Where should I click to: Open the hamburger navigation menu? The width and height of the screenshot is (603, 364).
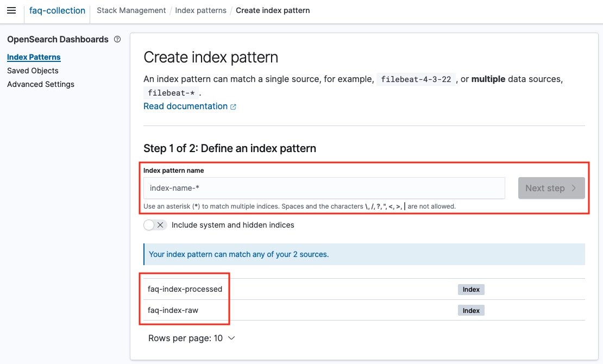coord(11,10)
